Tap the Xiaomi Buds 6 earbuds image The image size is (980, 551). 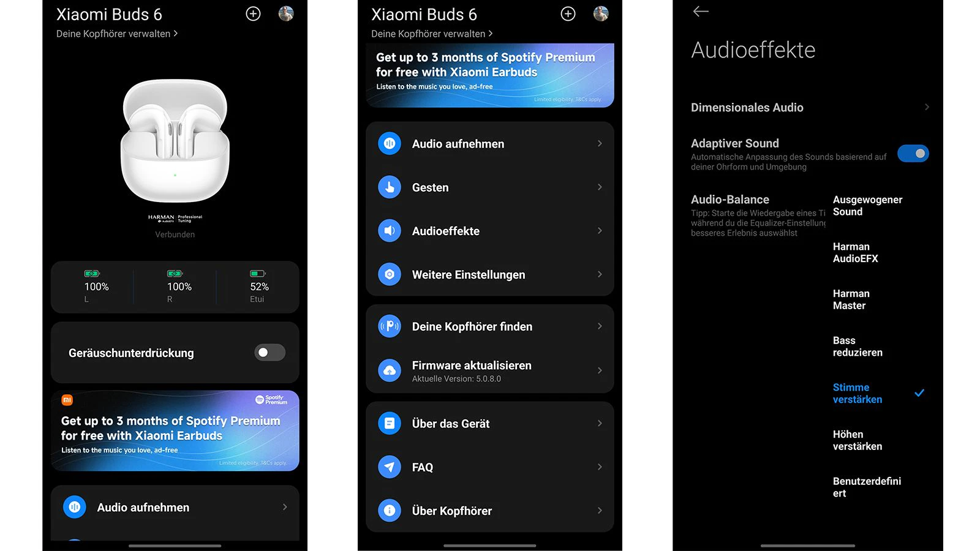[175, 140]
